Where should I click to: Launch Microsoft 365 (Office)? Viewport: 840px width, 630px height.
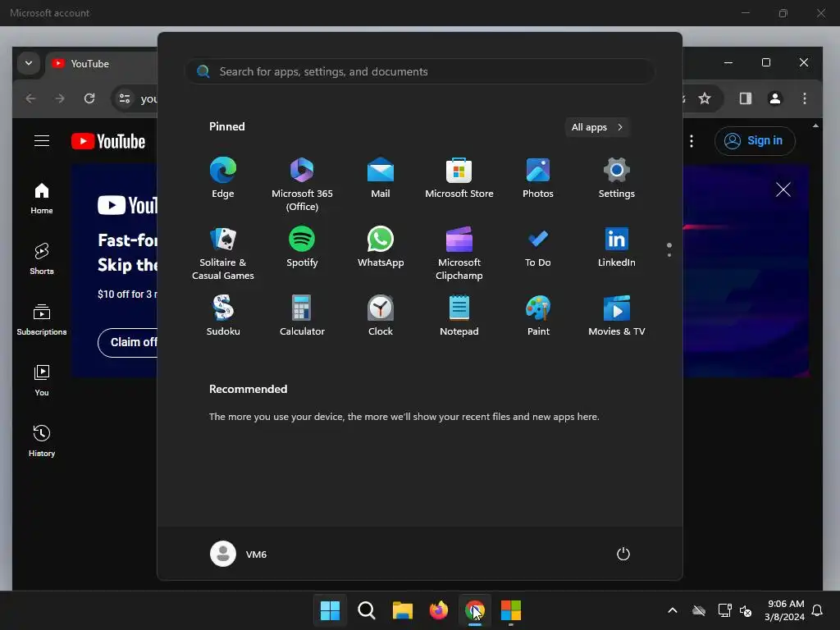(x=302, y=184)
